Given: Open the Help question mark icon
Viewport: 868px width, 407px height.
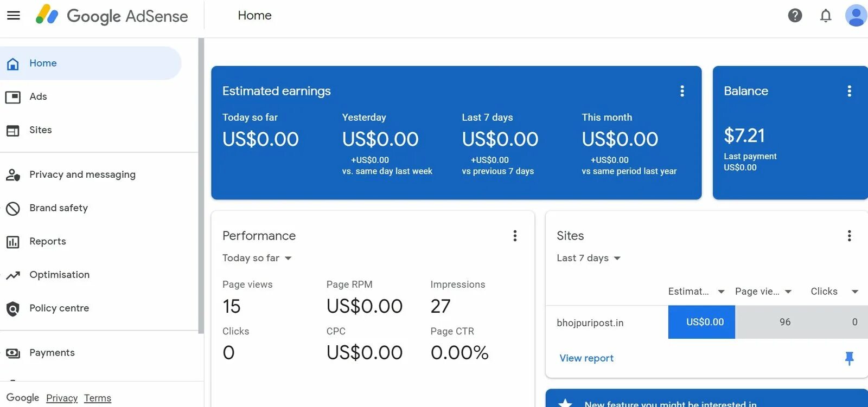Looking at the screenshot, I should [795, 16].
